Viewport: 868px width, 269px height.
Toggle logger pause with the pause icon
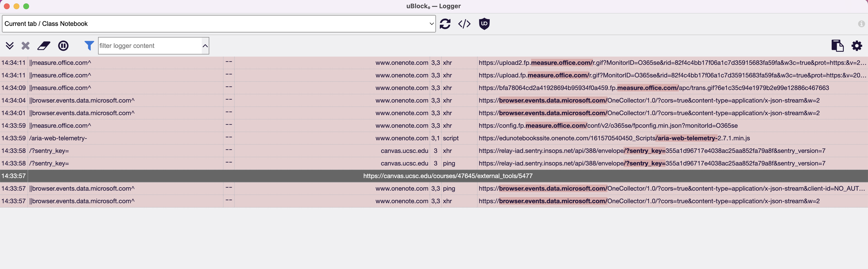(63, 46)
